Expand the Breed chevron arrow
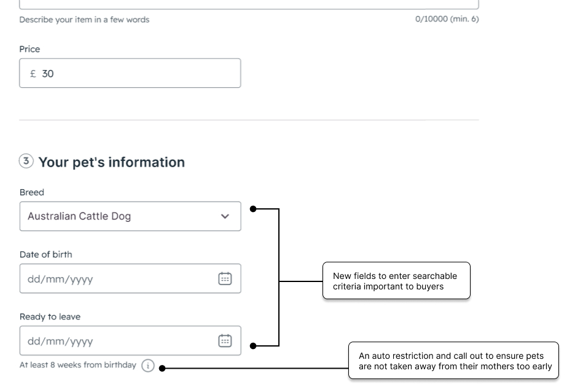This screenshot has width=575, height=392. tap(225, 216)
